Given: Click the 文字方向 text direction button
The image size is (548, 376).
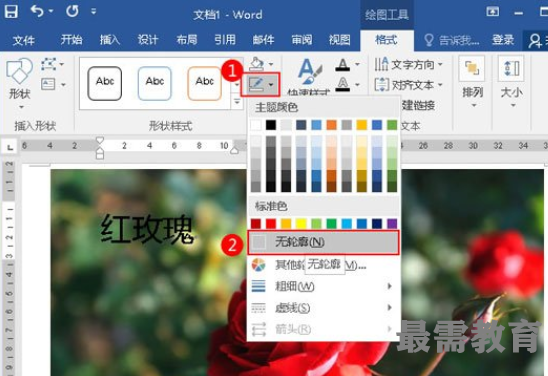Looking at the screenshot, I should coord(409,64).
